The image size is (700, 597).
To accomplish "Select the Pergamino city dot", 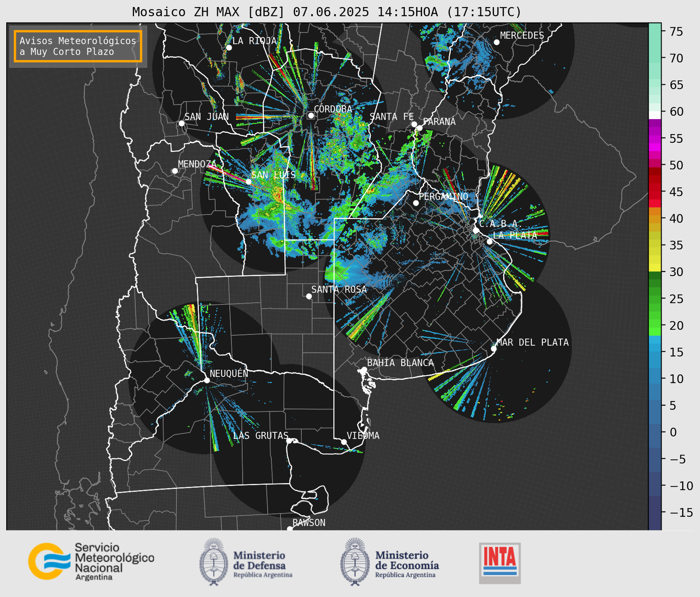I will click(416, 203).
